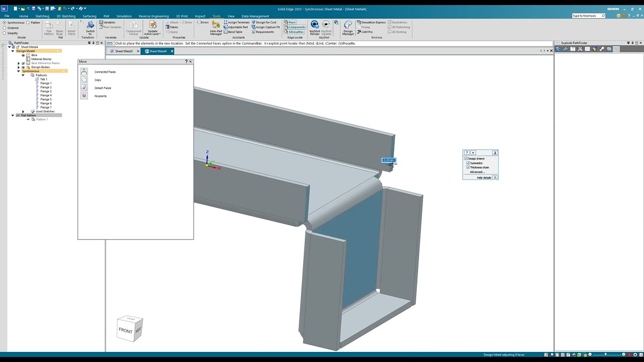Collapse the Design Model node
Viewport: 644px width, 362px height.
tap(13, 51)
